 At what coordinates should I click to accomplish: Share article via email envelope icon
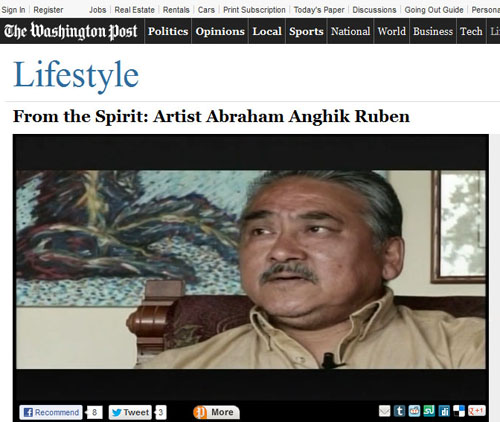click(384, 411)
